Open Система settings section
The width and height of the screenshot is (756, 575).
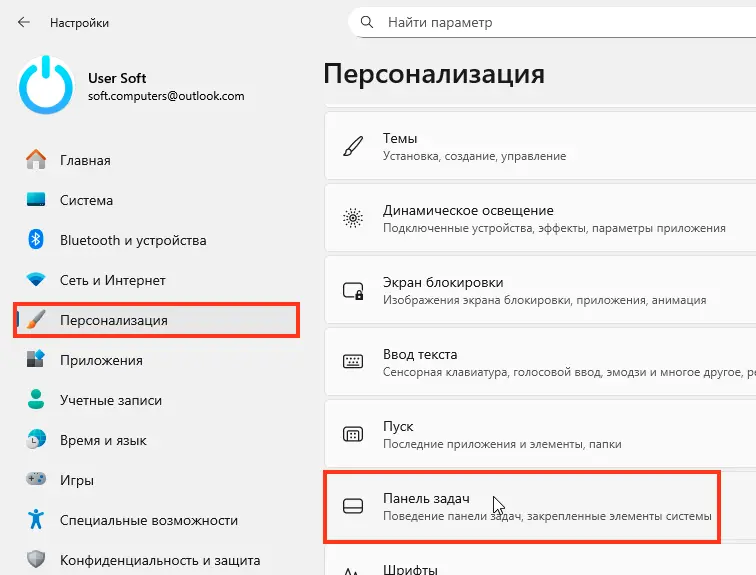[x=86, y=200]
